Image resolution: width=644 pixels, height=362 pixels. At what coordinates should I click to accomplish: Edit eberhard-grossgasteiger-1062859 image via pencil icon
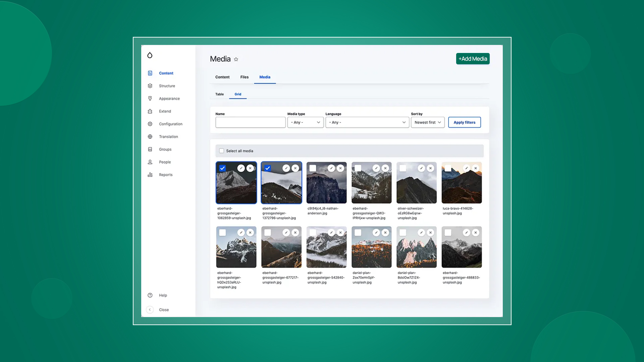(x=241, y=168)
